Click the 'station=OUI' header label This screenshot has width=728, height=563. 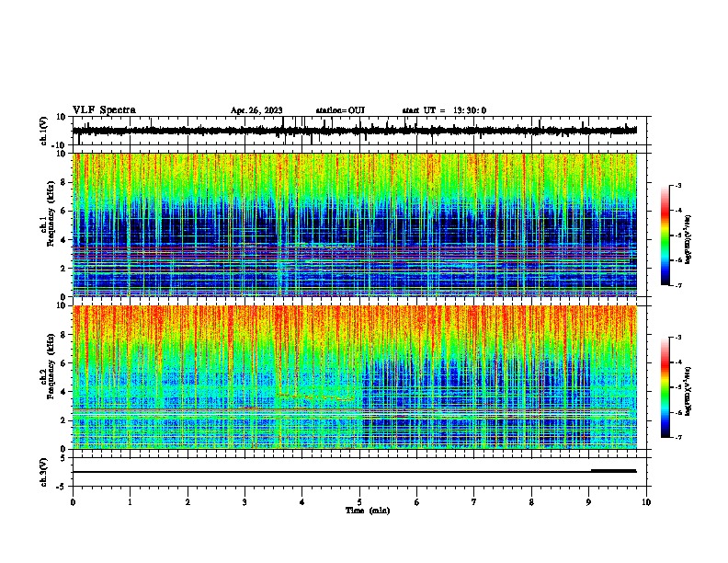(x=340, y=110)
